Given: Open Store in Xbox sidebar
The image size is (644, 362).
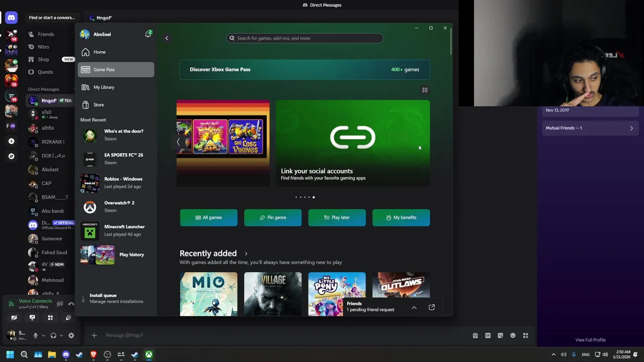Looking at the screenshot, I should [116, 105].
